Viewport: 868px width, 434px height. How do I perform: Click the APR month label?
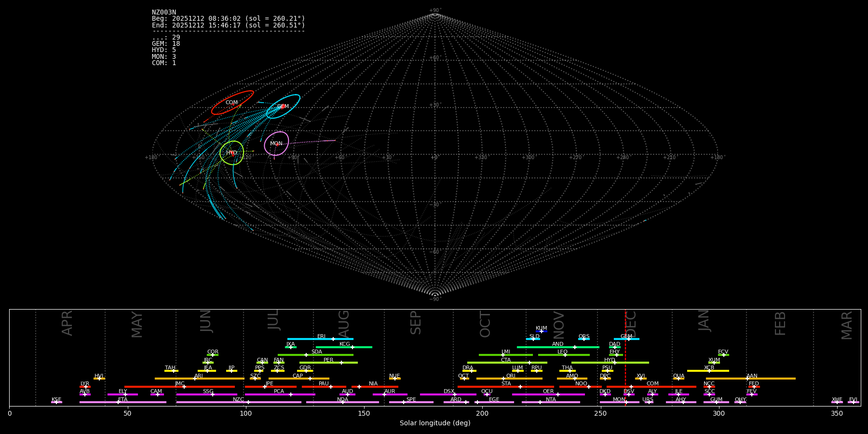(68, 323)
